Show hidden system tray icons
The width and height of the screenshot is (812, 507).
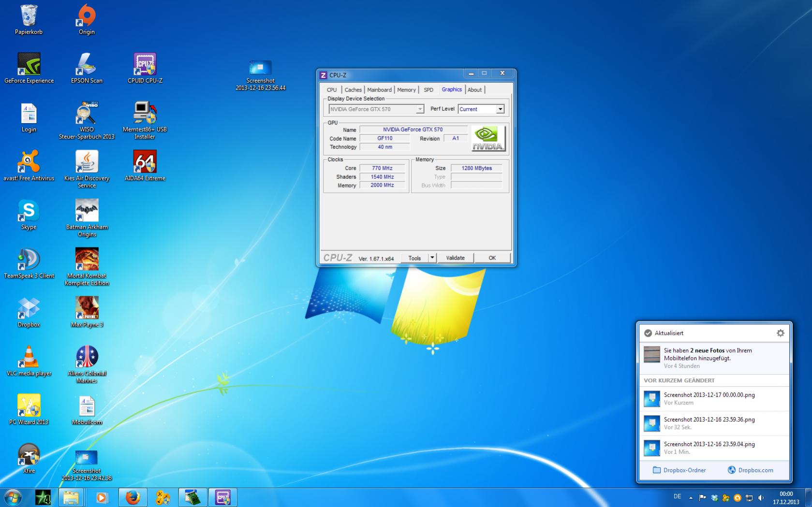tap(691, 497)
